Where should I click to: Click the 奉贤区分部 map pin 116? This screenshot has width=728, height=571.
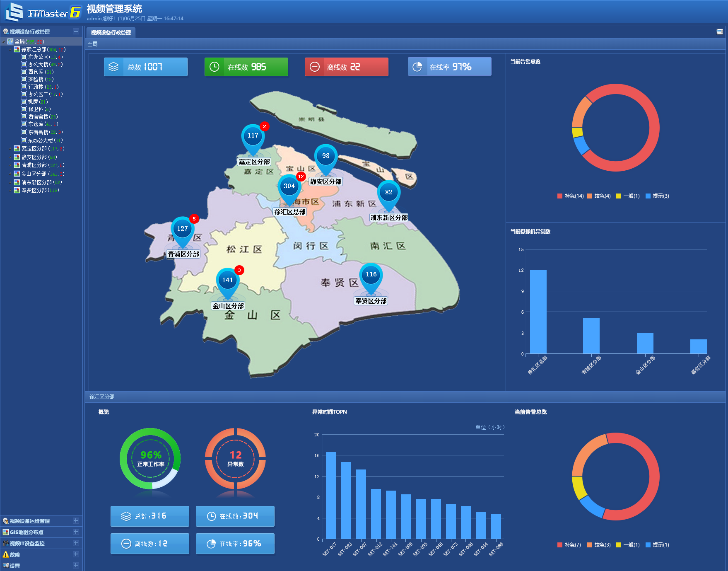[371, 278]
